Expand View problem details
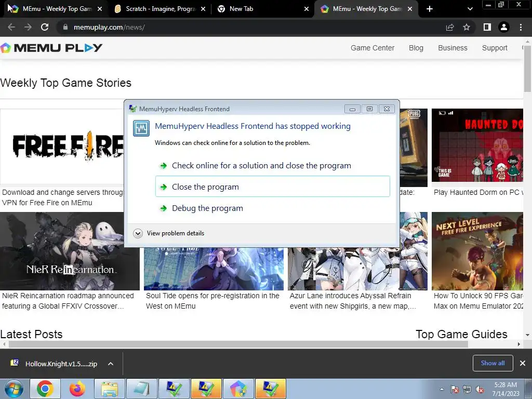This screenshot has width=532, height=399. 169,233
